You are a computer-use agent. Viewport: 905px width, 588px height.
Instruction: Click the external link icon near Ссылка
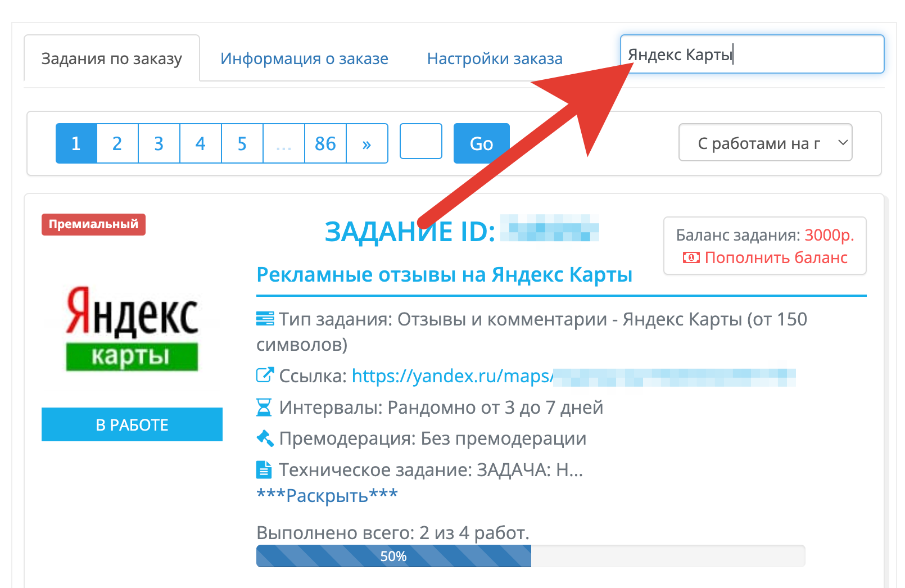coord(265,375)
